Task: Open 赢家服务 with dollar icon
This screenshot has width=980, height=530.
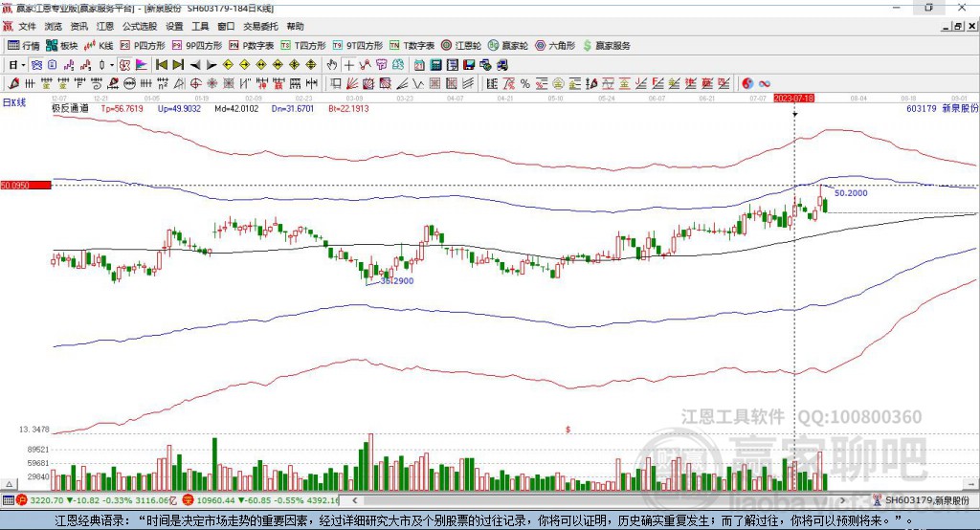Action: point(606,46)
